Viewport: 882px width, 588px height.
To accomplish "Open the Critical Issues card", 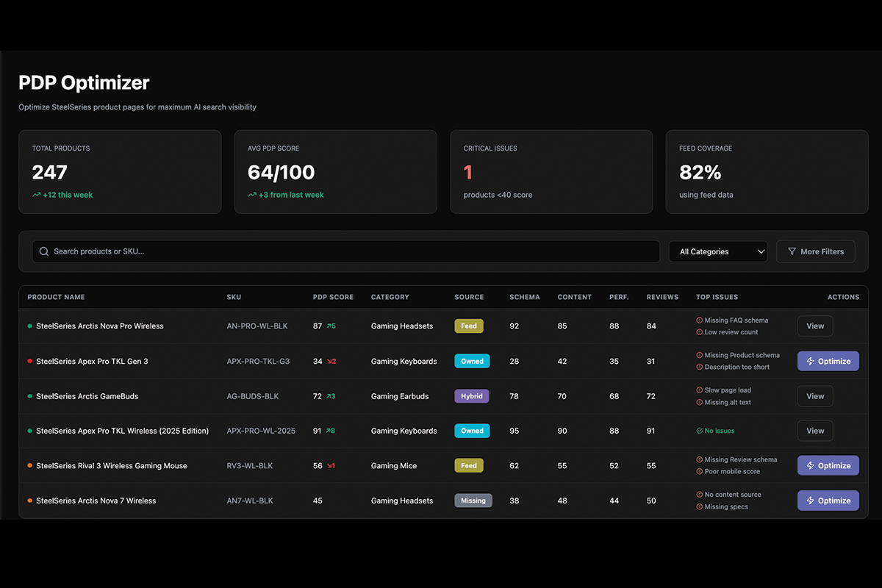I will tap(551, 172).
